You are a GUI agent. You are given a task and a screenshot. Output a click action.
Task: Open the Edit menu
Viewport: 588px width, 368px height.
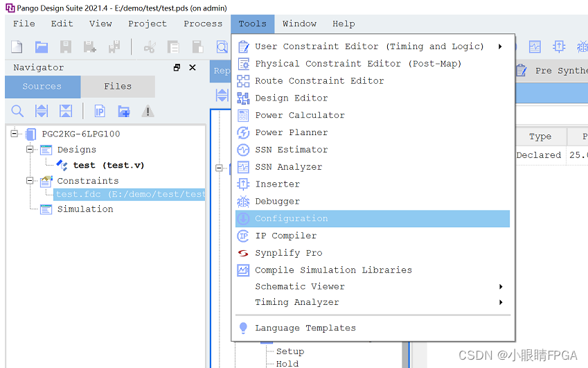coord(62,24)
